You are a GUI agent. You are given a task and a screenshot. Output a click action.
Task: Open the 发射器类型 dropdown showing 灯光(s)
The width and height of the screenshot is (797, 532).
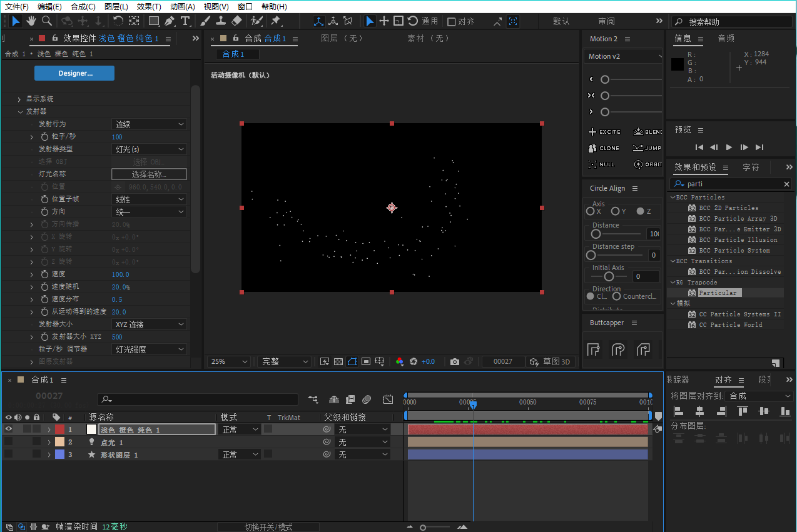pyautogui.click(x=149, y=149)
